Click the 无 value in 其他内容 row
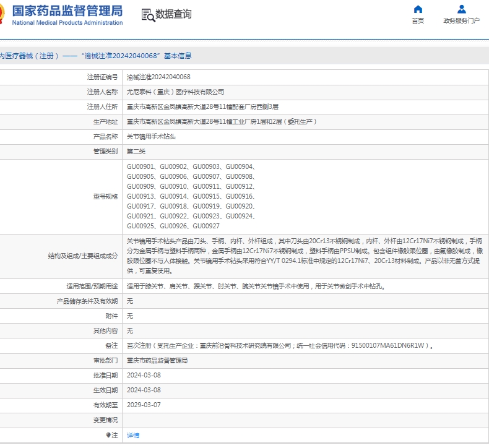The image size is (489, 448). click(130, 331)
